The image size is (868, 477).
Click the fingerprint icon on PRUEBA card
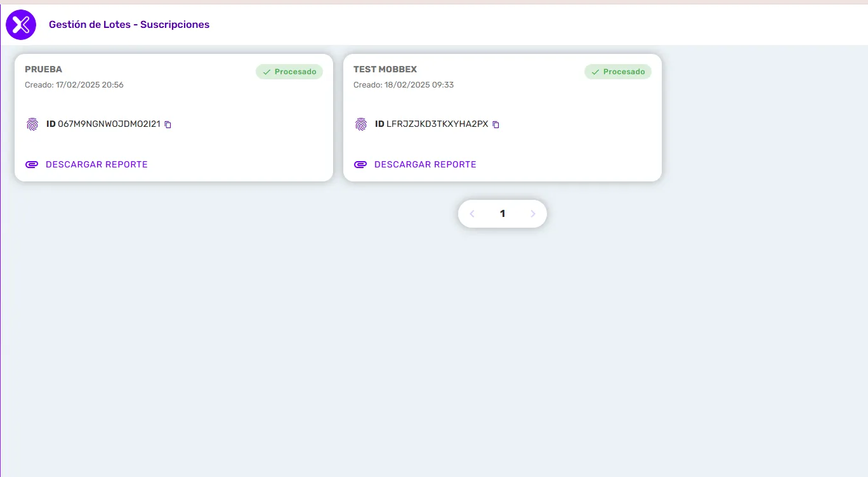(32, 124)
